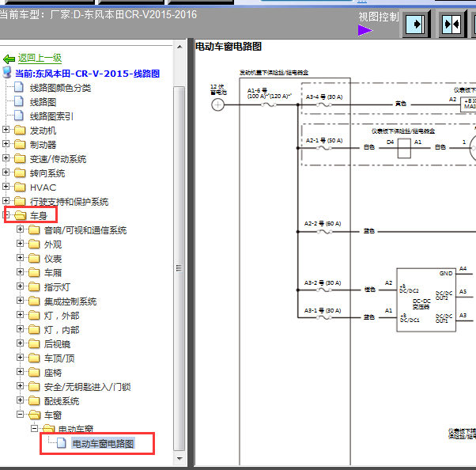Screen dimensions: 476x470
Task: Click the page icon next to 线路图颜色分类
Action: pos(19,87)
